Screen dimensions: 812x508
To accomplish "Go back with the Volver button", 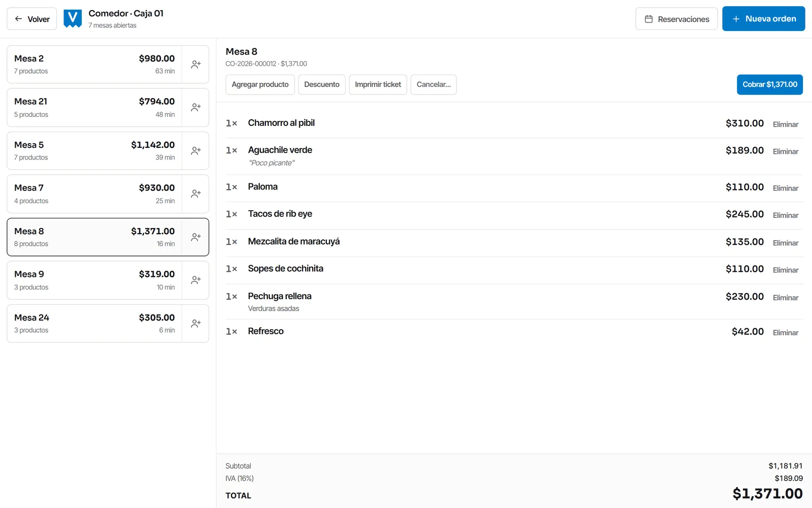I will tap(32, 19).
